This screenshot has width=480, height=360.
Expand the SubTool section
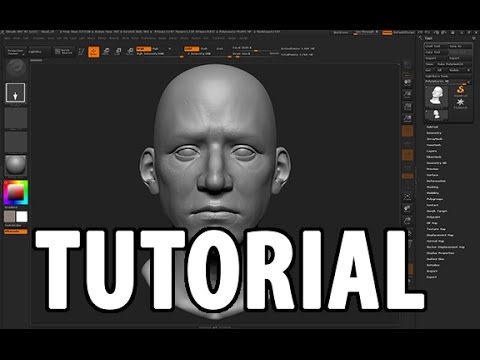[432, 127]
